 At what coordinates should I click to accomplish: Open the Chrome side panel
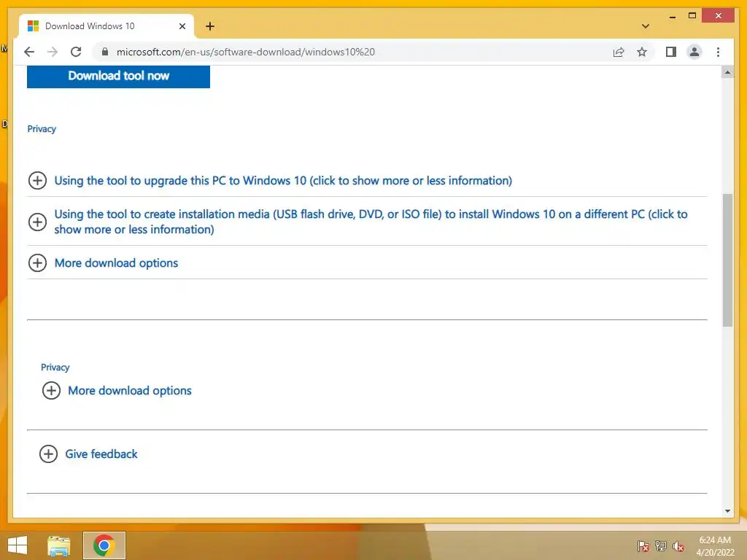(671, 52)
